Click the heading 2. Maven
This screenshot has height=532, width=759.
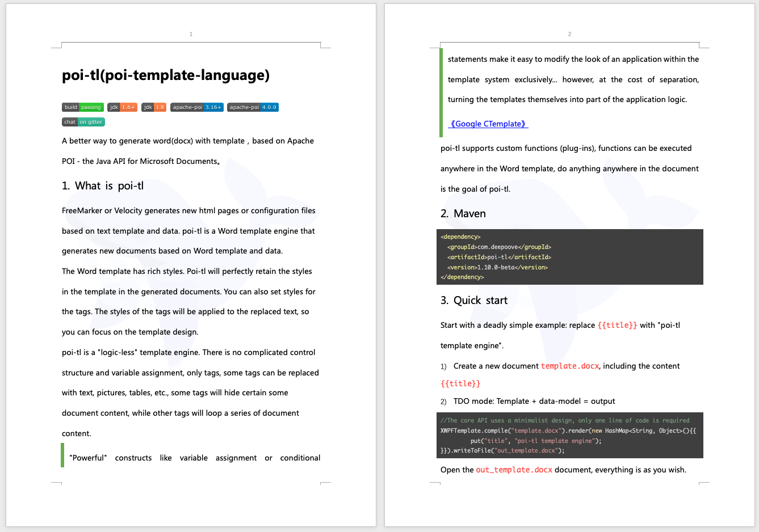tap(463, 213)
